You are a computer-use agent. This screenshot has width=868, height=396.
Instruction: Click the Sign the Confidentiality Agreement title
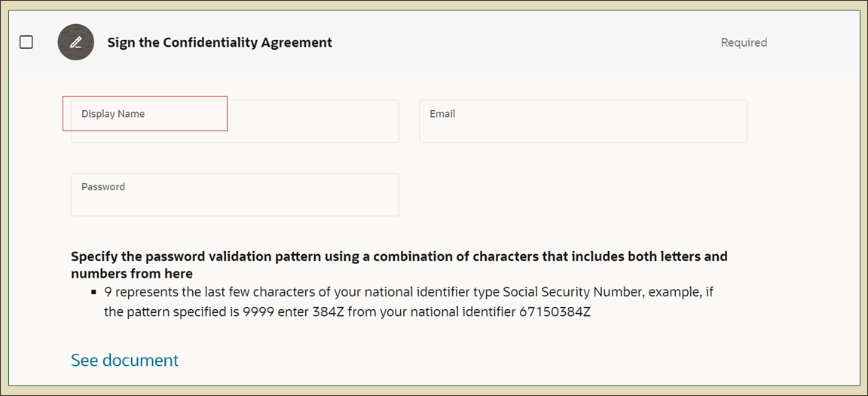(219, 42)
